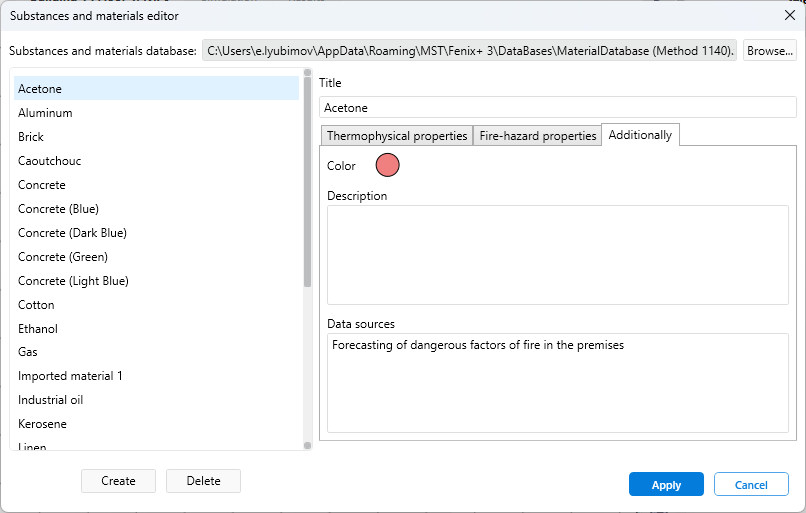Image resolution: width=806 pixels, height=513 pixels.
Task: Click the pink Color swatch circle
Action: point(387,166)
